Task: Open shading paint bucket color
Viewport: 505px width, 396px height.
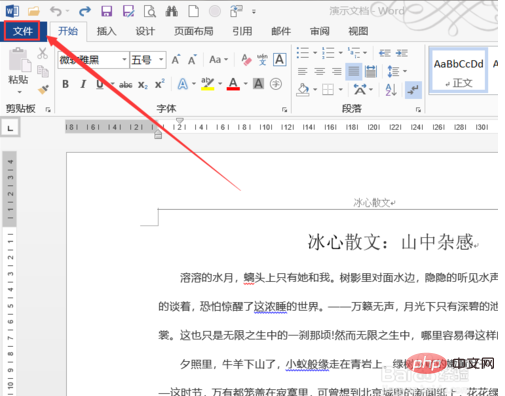Action: (x=303, y=90)
